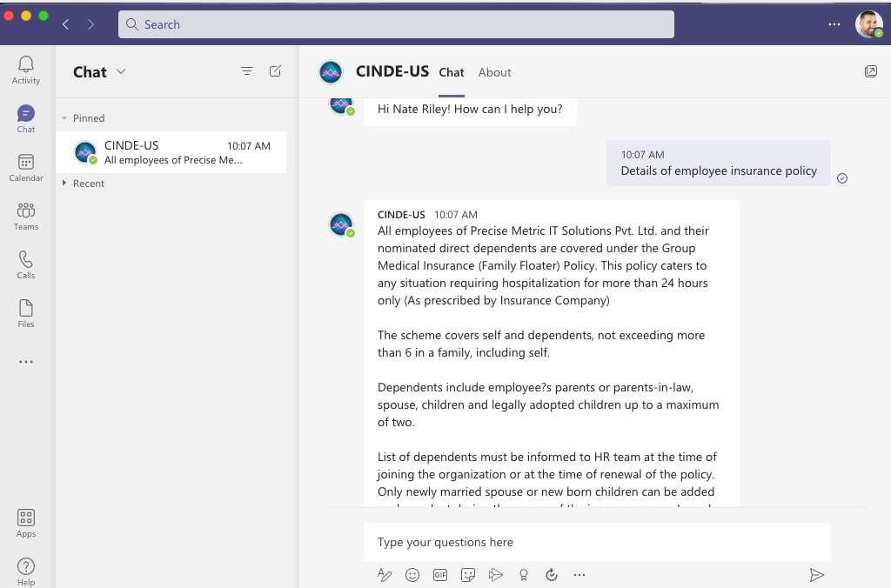Switch to the About tab
Image resolution: width=891 pixels, height=588 pixels.
[494, 73]
